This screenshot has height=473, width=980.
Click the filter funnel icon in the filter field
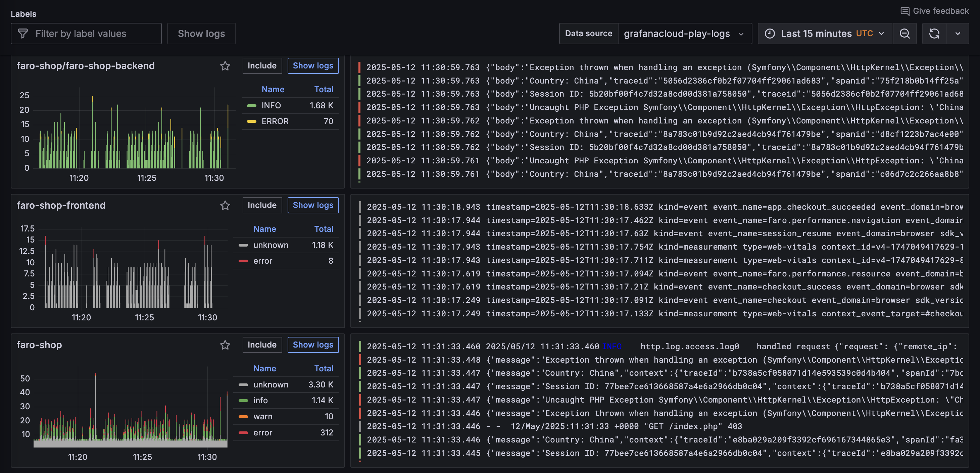point(23,34)
